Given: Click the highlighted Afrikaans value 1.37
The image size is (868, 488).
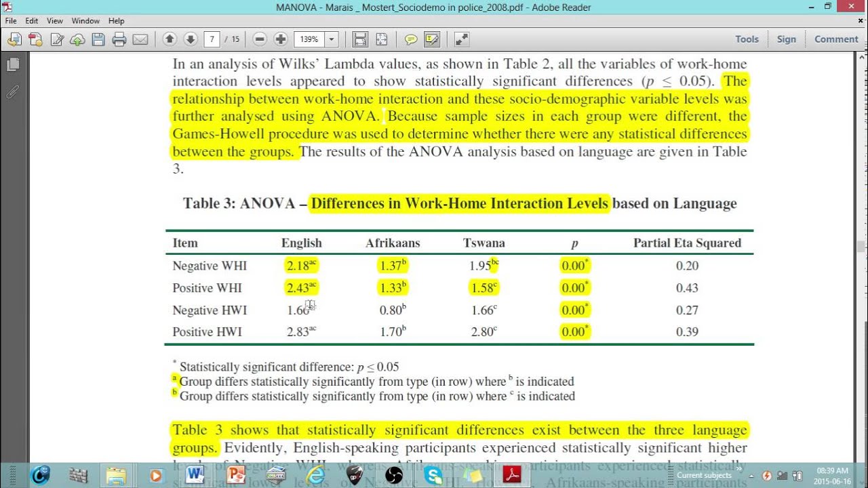Looking at the screenshot, I should point(393,265).
